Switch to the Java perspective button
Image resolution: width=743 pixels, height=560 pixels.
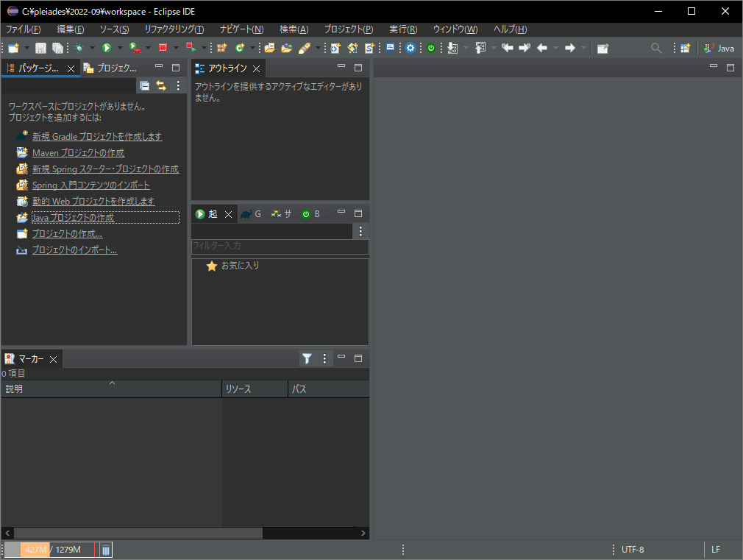click(719, 48)
